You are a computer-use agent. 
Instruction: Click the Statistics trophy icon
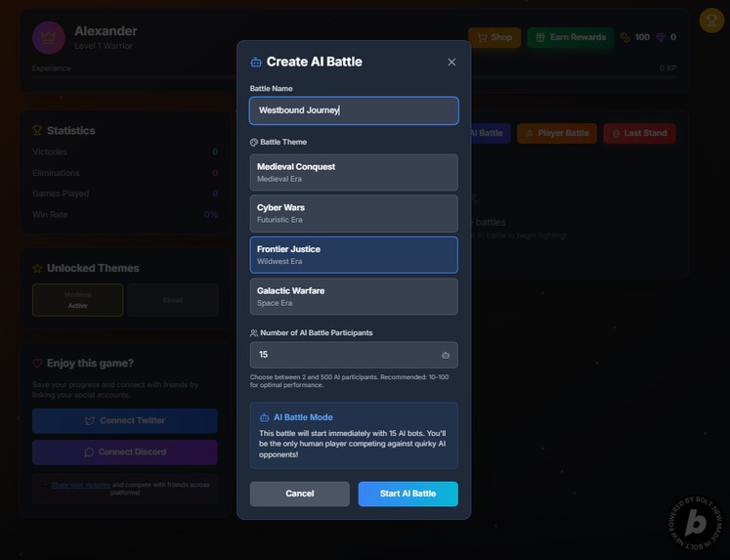coord(37,130)
